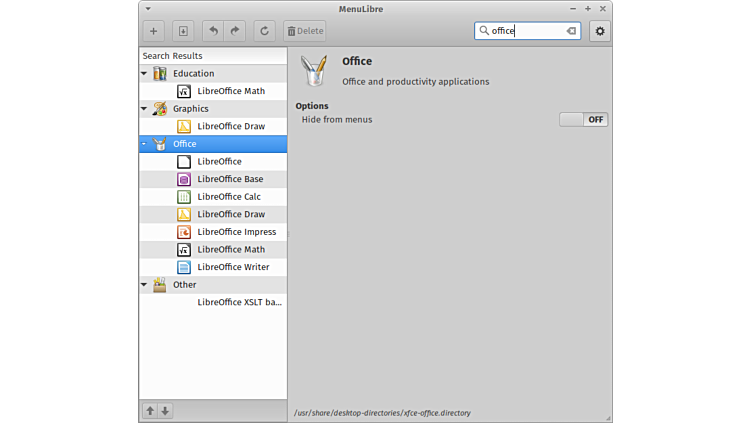This screenshot has width=752, height=423.
Task: Click the large Office category icon
Action: pos(314,71)
